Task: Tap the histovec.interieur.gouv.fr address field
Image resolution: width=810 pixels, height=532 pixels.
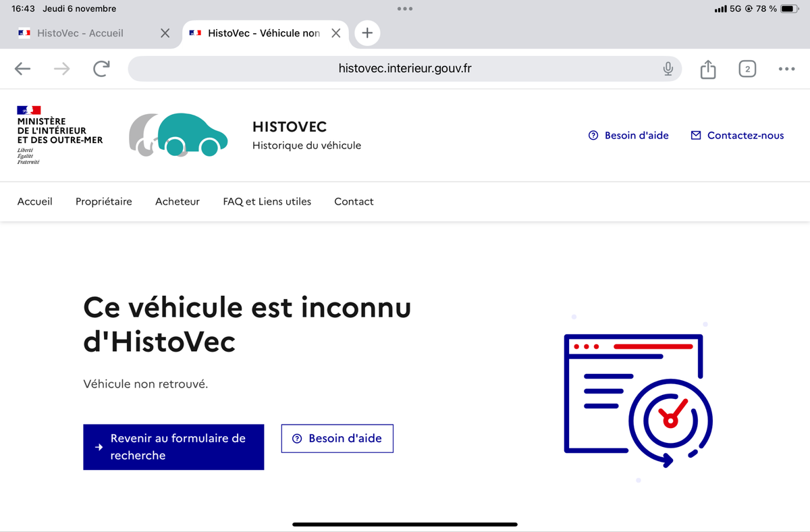Action: coord(405,69)
